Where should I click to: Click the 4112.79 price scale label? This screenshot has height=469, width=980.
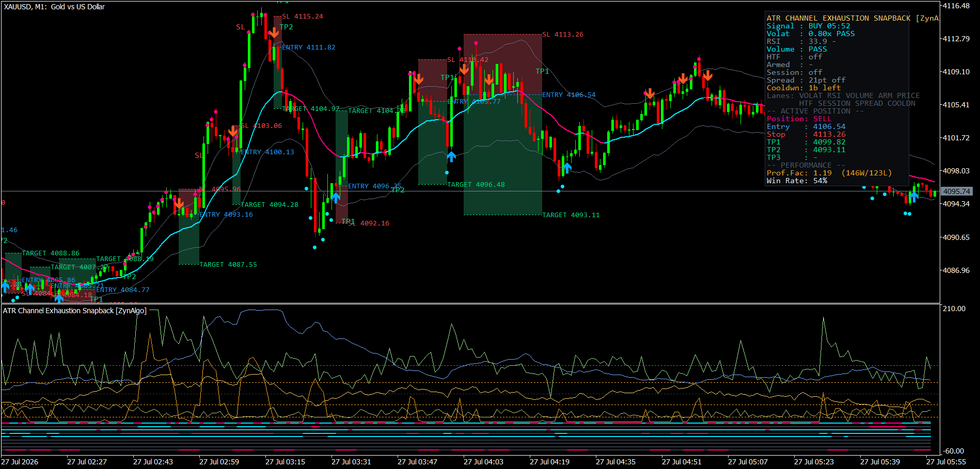click(956, 39)
